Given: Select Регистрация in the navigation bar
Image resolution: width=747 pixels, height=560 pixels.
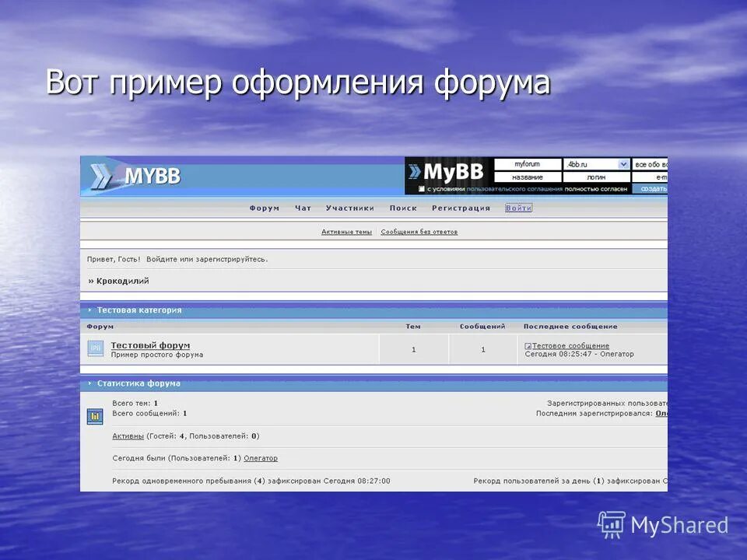Looking at the screenshot, I should [x=459, y=208].
